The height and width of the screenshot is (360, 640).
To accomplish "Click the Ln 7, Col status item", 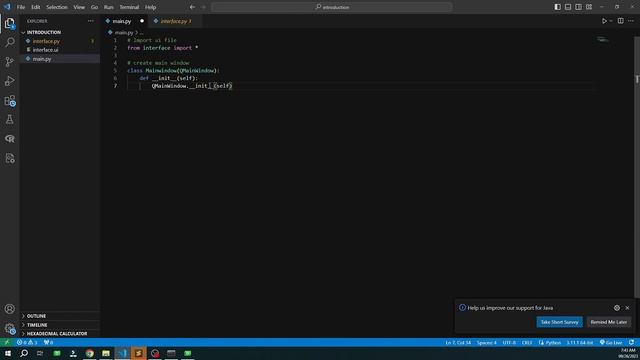I will pos(458,342).
